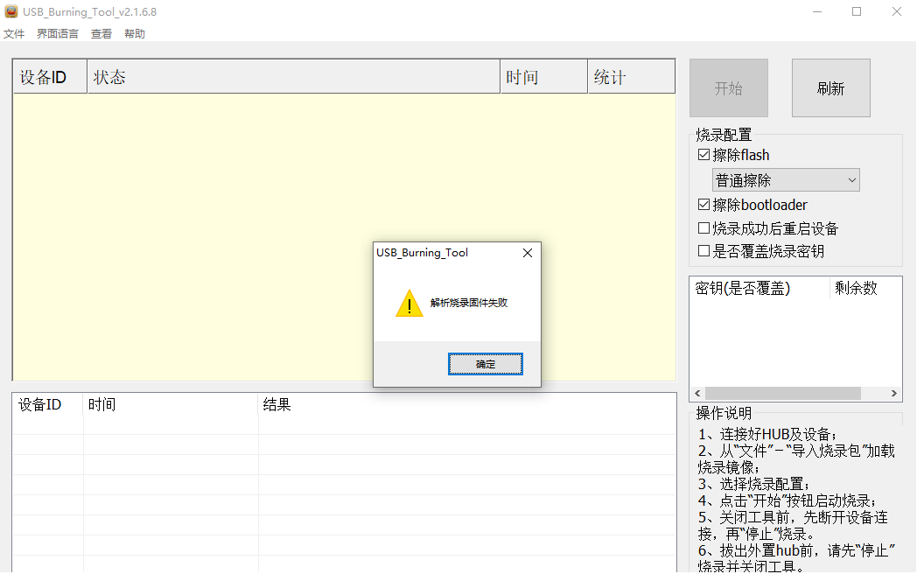
Task: Click the key list's right scroll arrow
Action: pos(894,393)
